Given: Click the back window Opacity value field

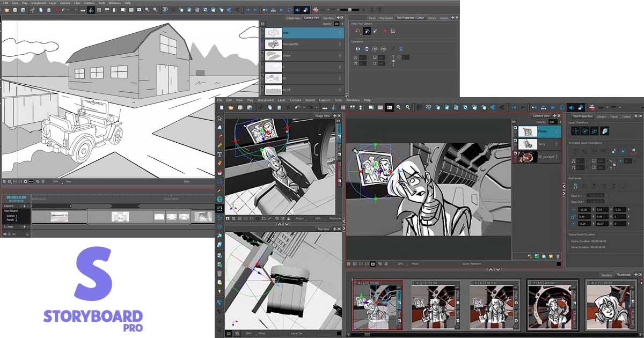Looking at the screenshot, I should (x=336, y=23).
